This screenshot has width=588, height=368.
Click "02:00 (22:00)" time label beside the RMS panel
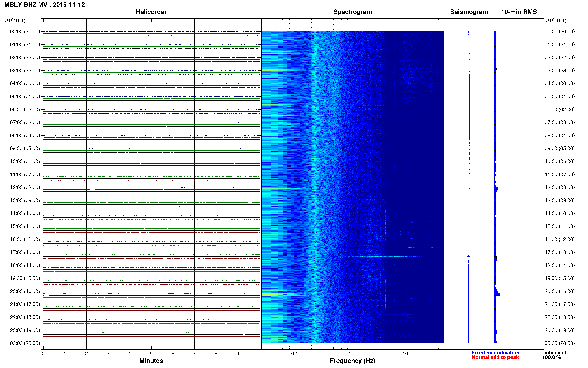pyautogui.click(x=560, y=57)
